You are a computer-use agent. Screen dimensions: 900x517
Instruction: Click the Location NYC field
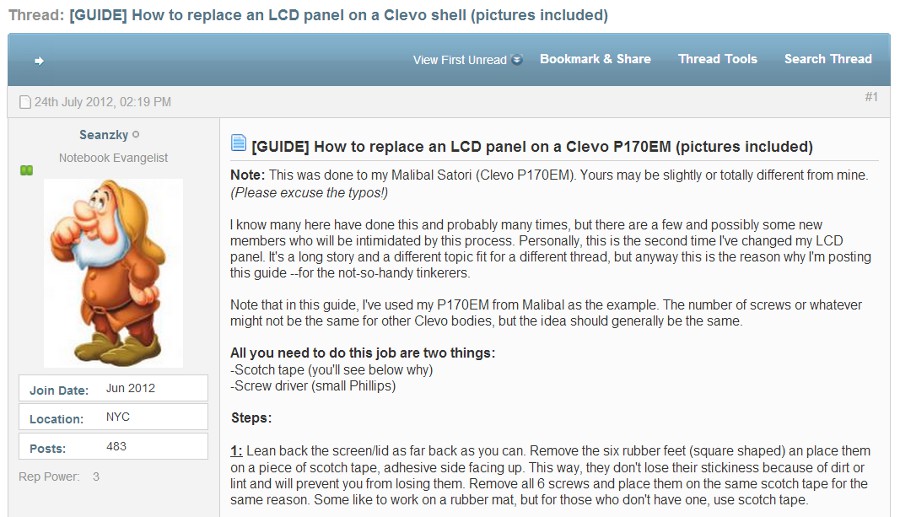click(x=113, y=417)
